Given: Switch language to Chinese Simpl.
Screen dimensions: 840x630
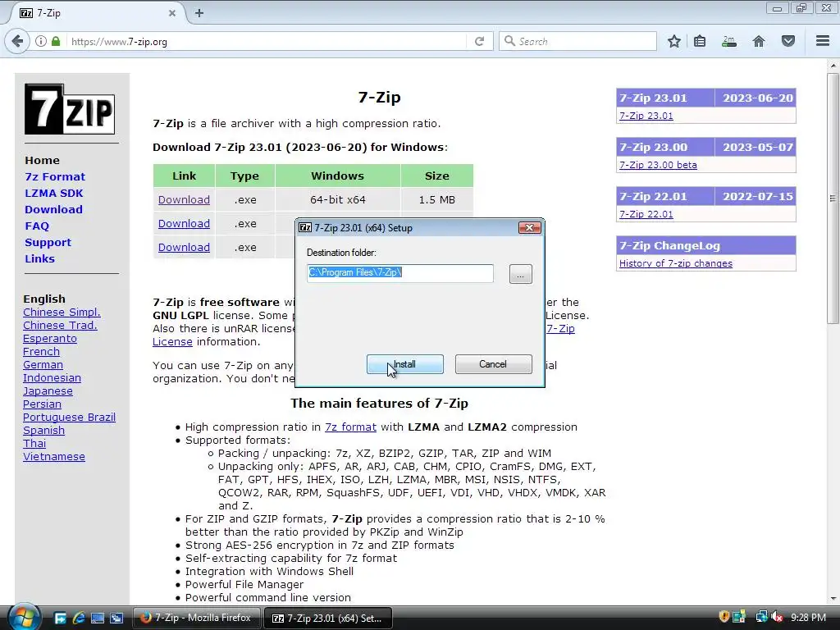Looking at the screenshot, I should tap(62, 313).
